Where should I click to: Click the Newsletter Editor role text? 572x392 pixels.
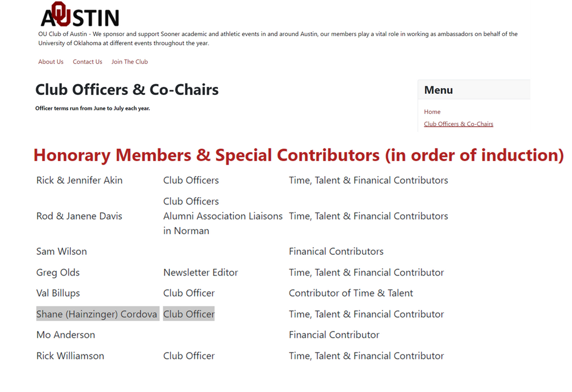(200, 273)
